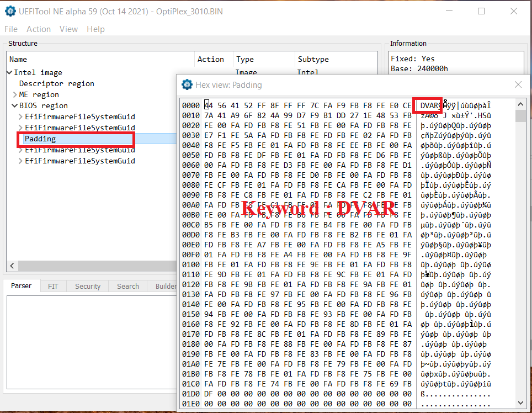Viewport: 532px width, 413px height.
Task: Select the ME region tree item
Action: coord(39,94)
